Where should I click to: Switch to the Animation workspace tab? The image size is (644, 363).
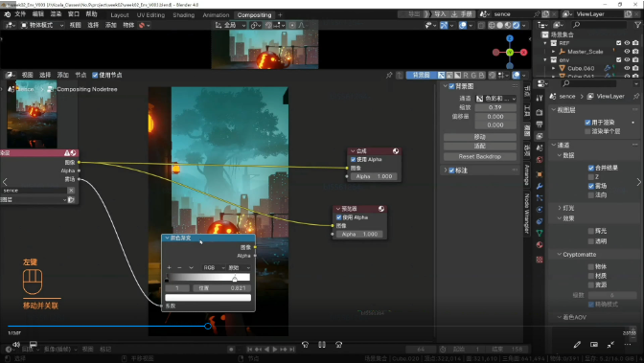(216, 15)
